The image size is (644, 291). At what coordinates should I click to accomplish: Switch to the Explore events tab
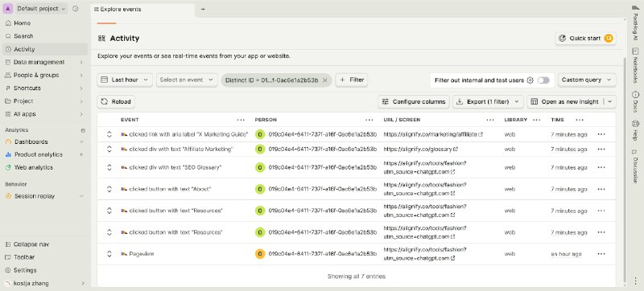(x=142, y=10)
